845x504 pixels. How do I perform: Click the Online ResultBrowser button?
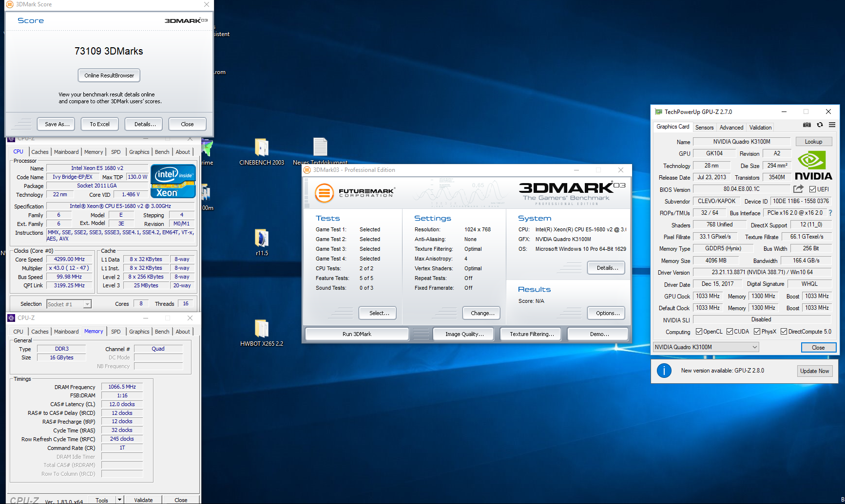[x=109, y=75]
